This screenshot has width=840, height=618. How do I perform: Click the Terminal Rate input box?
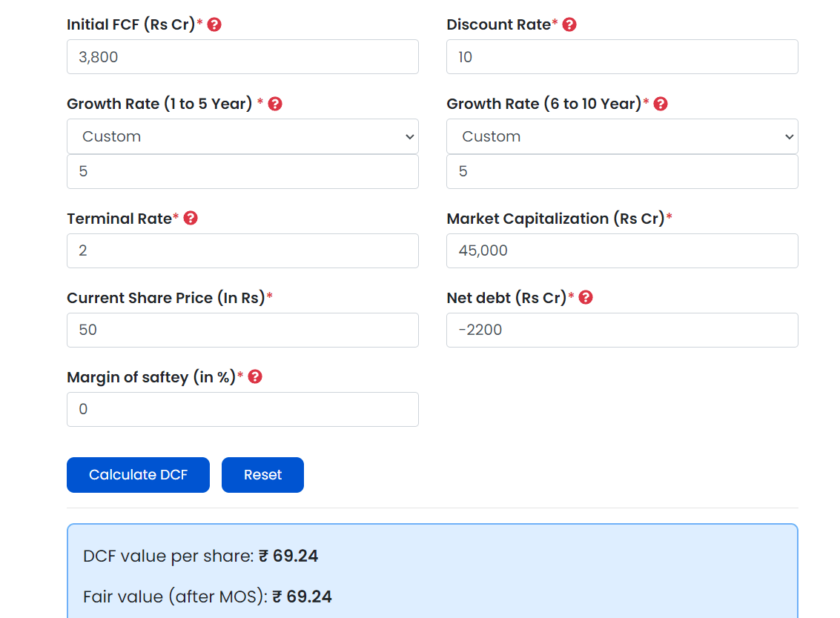coord(242,251)
